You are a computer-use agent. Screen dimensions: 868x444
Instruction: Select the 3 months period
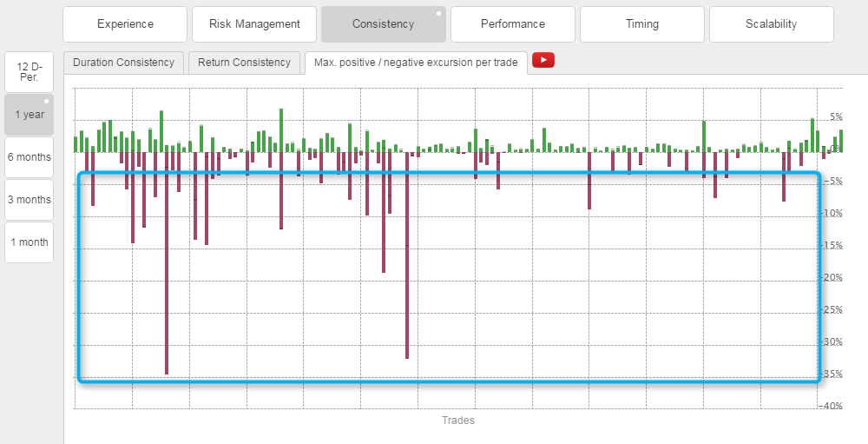pyautogui.click(x=29, y=200)
